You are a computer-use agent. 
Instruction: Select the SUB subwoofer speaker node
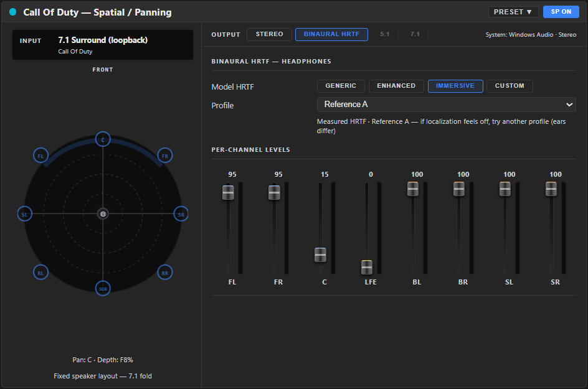coord(103,289)
